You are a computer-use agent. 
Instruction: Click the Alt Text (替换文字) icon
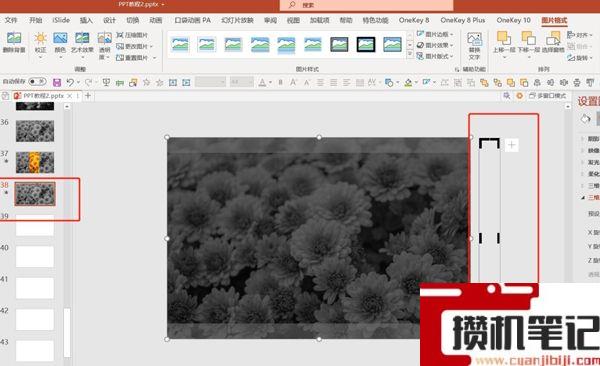(x=474, y=40)
